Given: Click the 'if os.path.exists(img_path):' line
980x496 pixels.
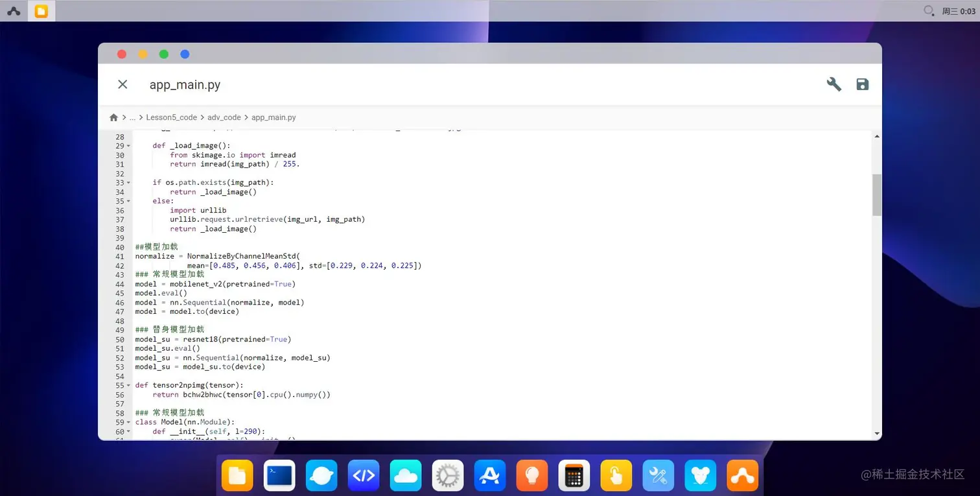Looking at the screenshot, I should click(213, 183).
